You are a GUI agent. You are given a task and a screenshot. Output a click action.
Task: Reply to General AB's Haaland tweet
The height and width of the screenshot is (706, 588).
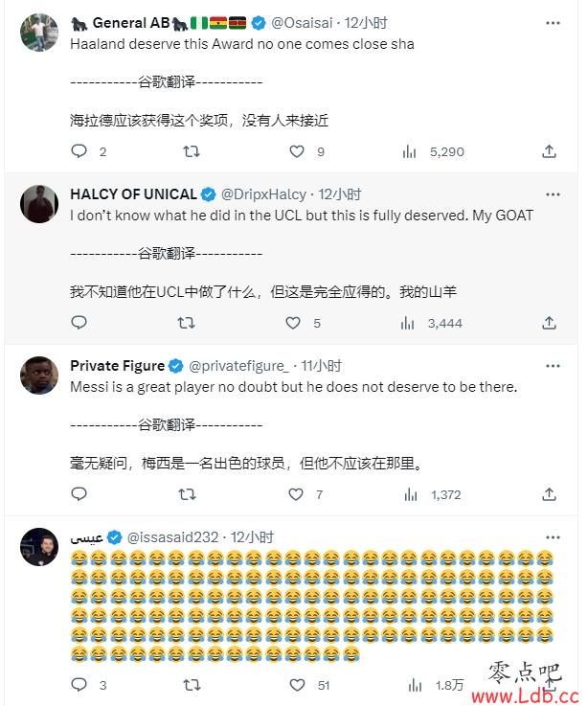click(79, 150)
